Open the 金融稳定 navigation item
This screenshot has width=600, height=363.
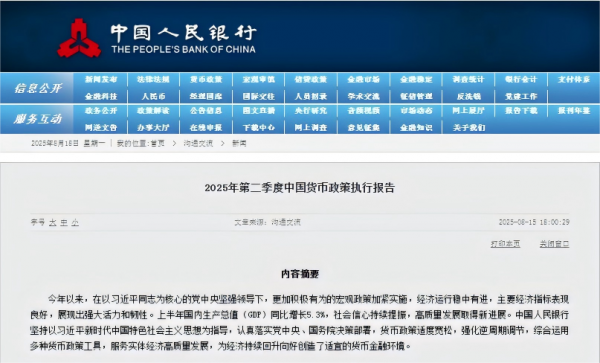pos(416,80)
